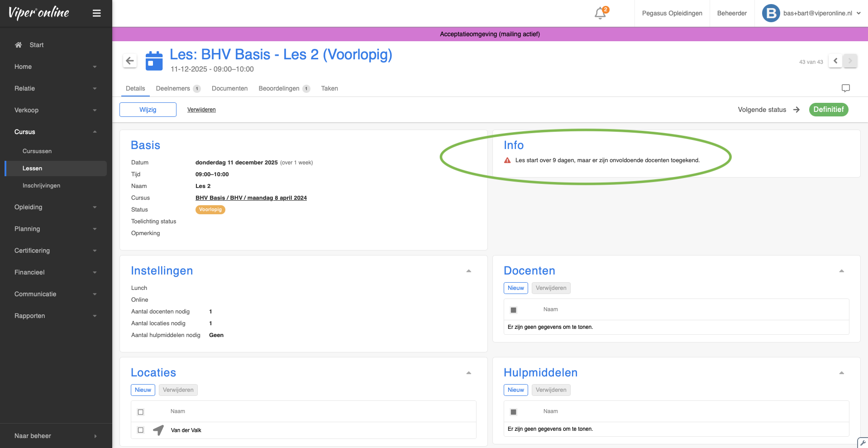Open the notifications bell

click(599, 13)
